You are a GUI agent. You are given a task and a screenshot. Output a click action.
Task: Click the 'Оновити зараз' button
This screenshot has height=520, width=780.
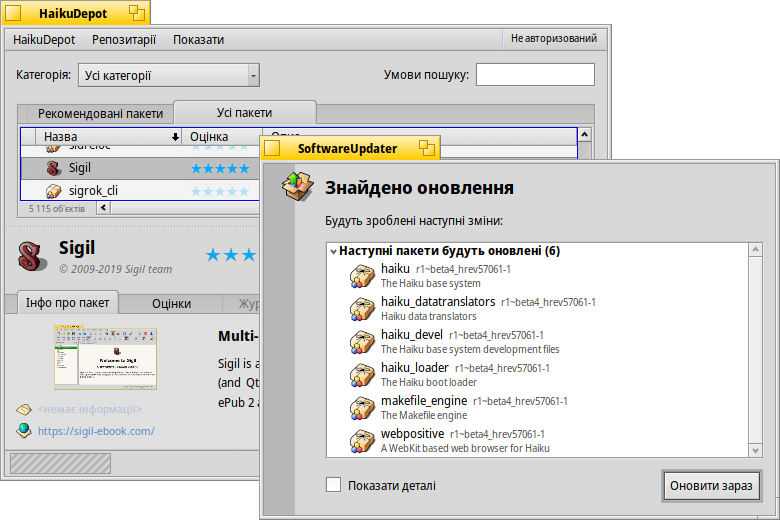point(711,486)
